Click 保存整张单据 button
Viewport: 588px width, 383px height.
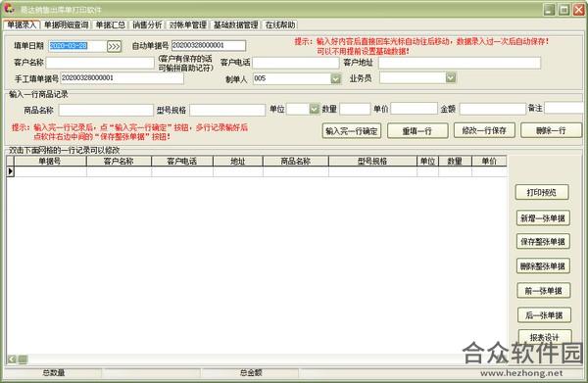pos(543,242)
